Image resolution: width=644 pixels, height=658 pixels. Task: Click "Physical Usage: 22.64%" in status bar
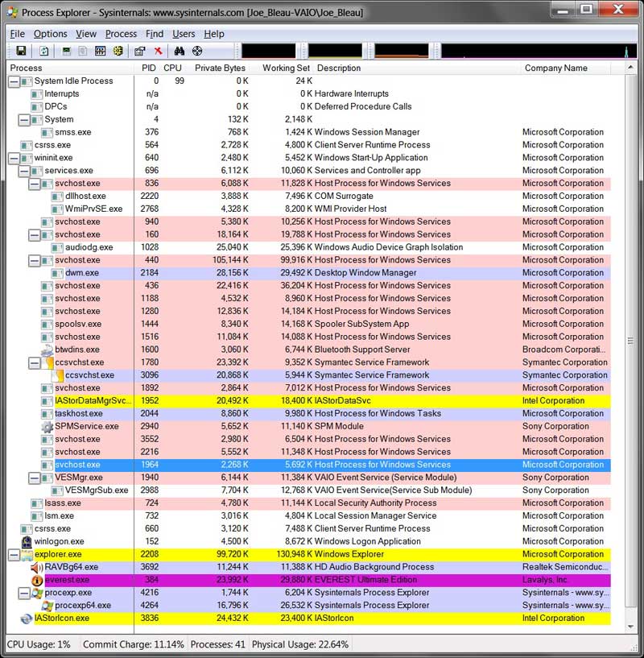[300, 644]
